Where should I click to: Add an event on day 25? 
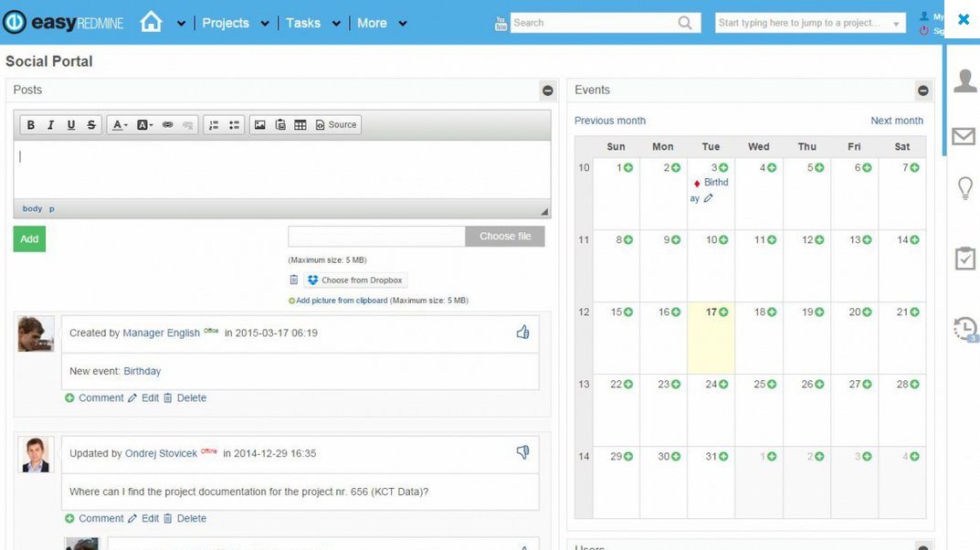click(772, 385)
